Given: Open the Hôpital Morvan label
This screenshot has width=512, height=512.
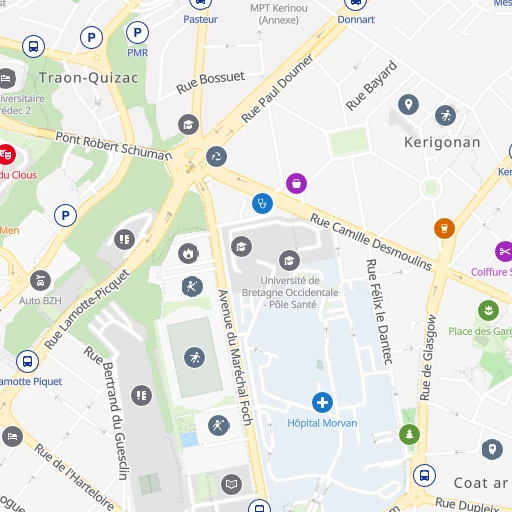Looking at the screenshot, I should point(322,423).
